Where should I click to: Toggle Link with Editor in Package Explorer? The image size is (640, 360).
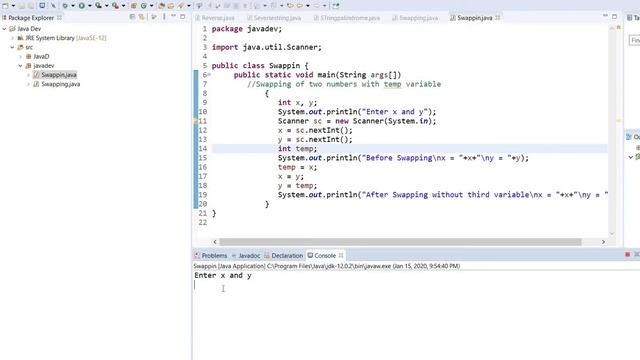point(141,17)
